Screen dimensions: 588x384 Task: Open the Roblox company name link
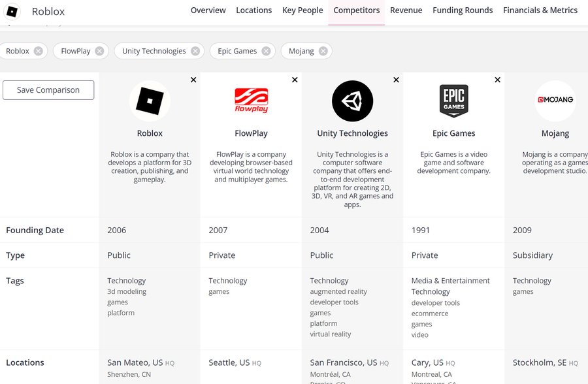[x=150, y=133]
